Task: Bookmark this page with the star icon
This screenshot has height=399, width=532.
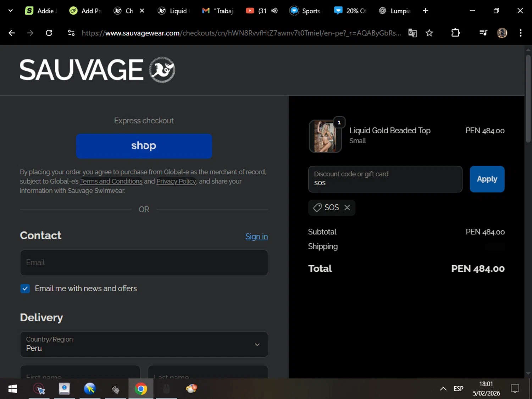Action: pos(429,33)
